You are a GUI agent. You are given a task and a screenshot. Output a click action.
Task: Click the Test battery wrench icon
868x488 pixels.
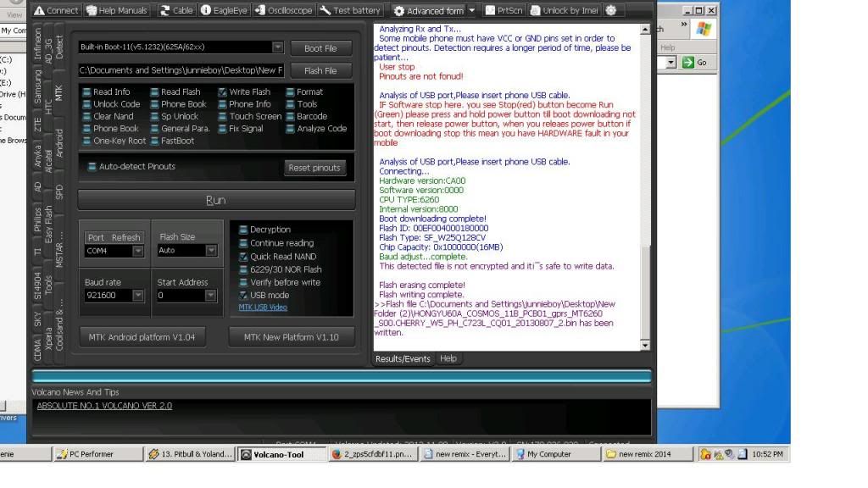tap(325, 10)
